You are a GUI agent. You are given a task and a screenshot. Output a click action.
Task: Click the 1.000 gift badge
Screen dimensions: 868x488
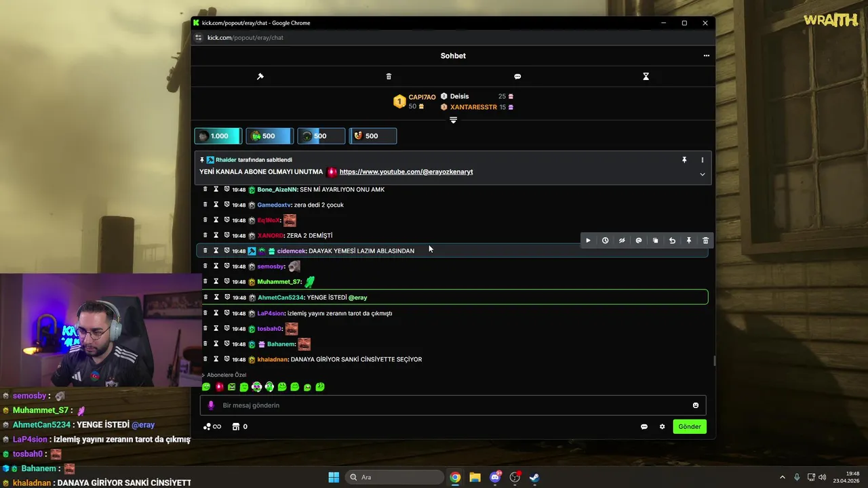click(x=218, y=136)
